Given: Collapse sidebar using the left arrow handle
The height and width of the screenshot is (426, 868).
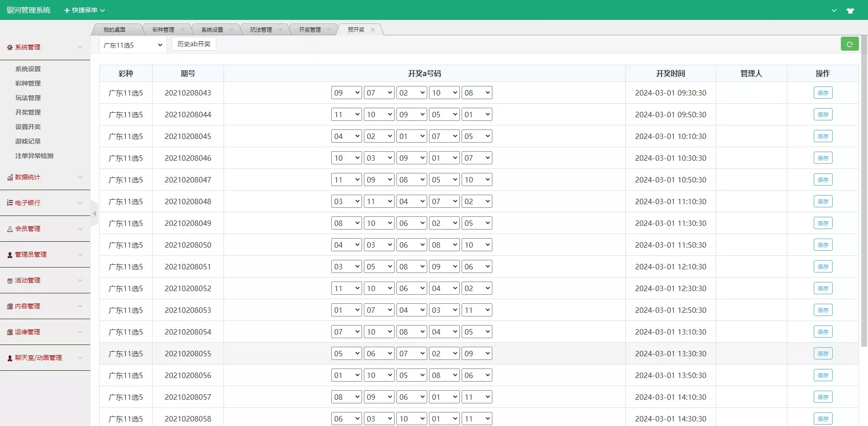Looking at the screenshot, I should (x=94, y=213).
